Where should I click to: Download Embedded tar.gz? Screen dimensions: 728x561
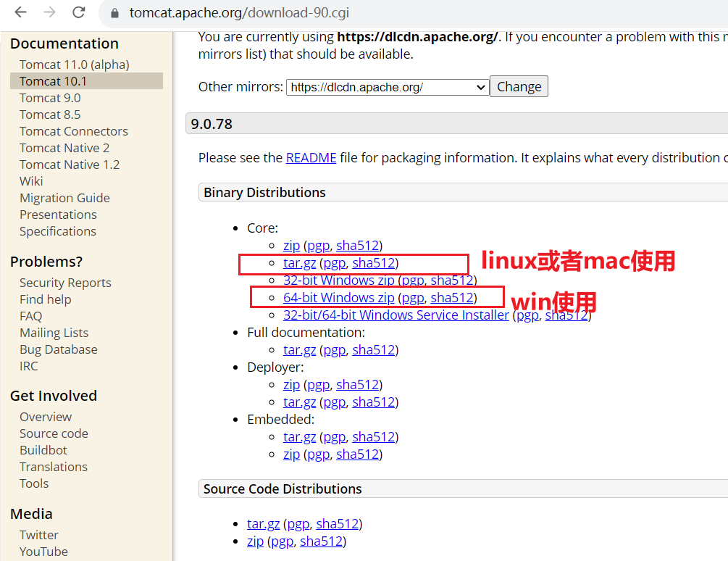pyautogui.click(x=299, y=437)
